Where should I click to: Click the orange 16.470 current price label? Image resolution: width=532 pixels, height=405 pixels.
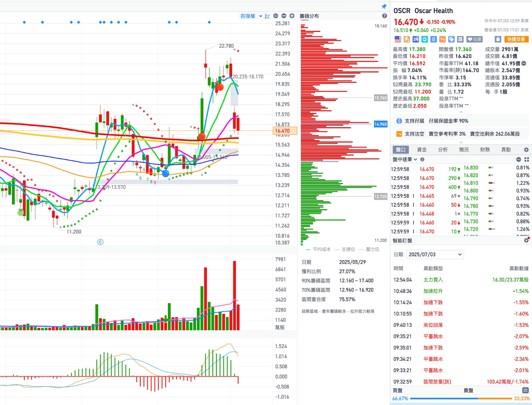(x=285, y=131)
